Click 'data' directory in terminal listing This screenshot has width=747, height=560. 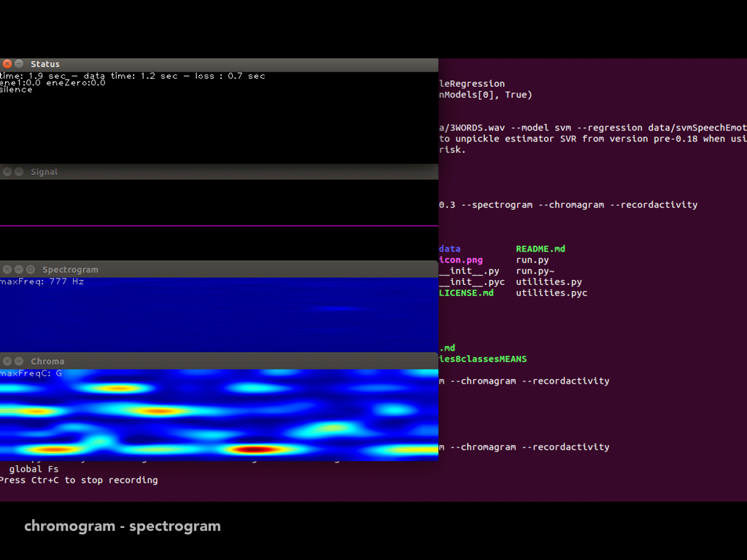point(449,249)
